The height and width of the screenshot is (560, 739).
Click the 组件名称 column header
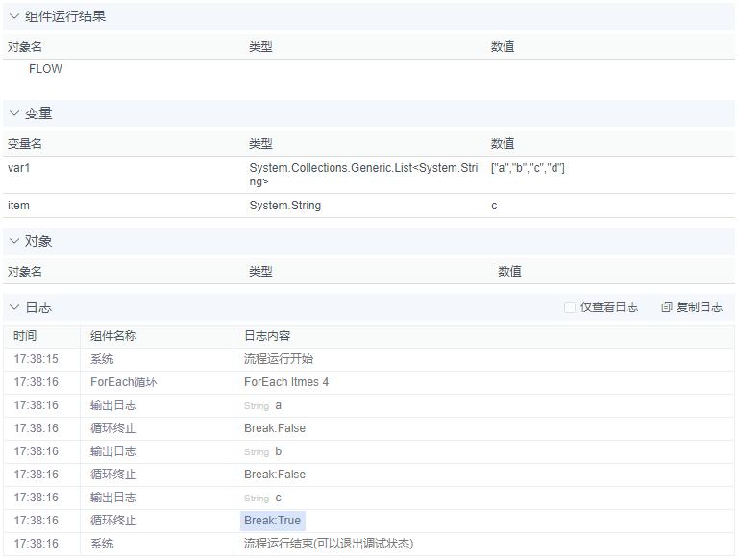(113, 336)
